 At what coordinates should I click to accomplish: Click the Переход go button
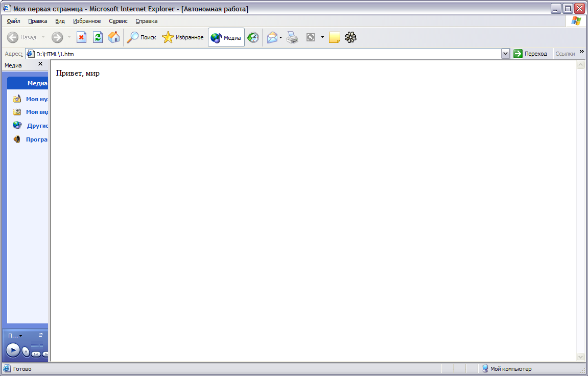[530, 54]
